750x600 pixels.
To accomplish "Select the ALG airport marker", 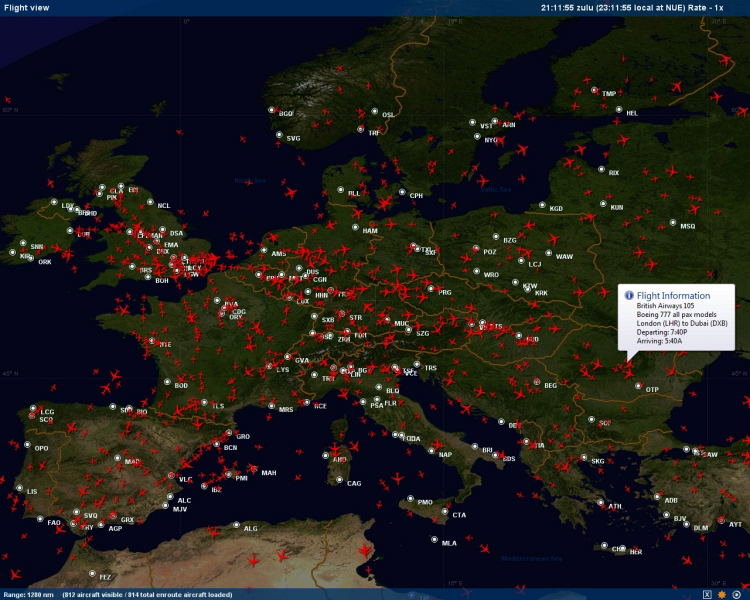I will pyautogui.click(x=237, y=525).
